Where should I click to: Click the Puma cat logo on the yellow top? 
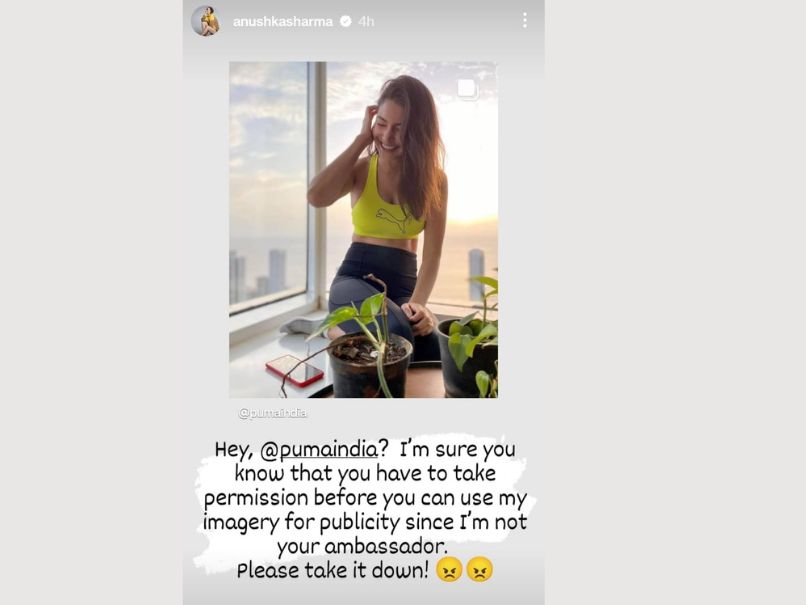click(x=393, y=218)
